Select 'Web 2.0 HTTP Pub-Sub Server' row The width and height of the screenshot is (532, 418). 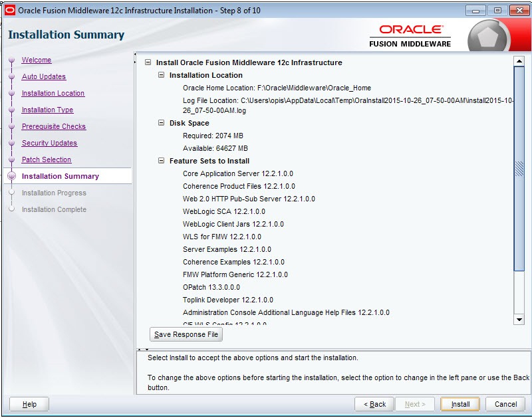pyautogui.click(x=249, y=199)
